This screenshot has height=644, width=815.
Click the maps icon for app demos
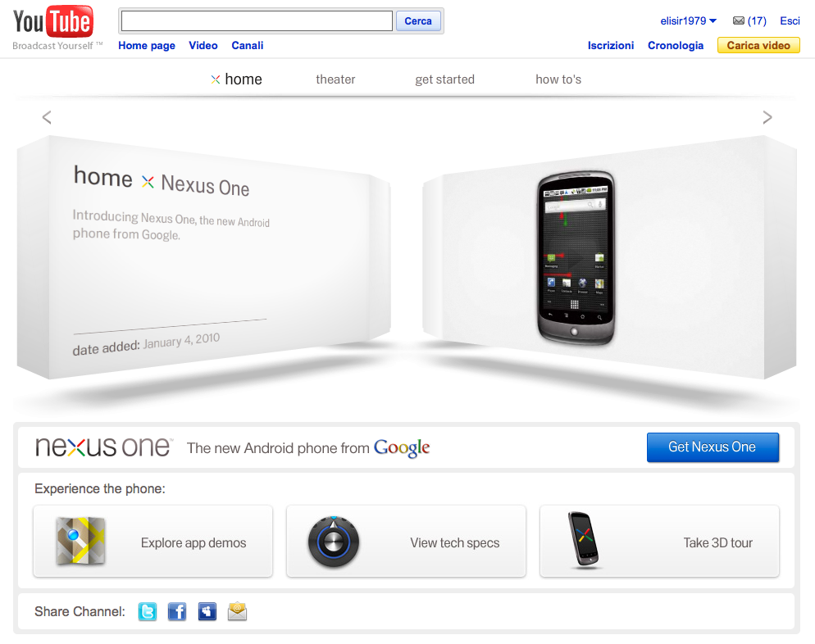(x=80, y=541)
